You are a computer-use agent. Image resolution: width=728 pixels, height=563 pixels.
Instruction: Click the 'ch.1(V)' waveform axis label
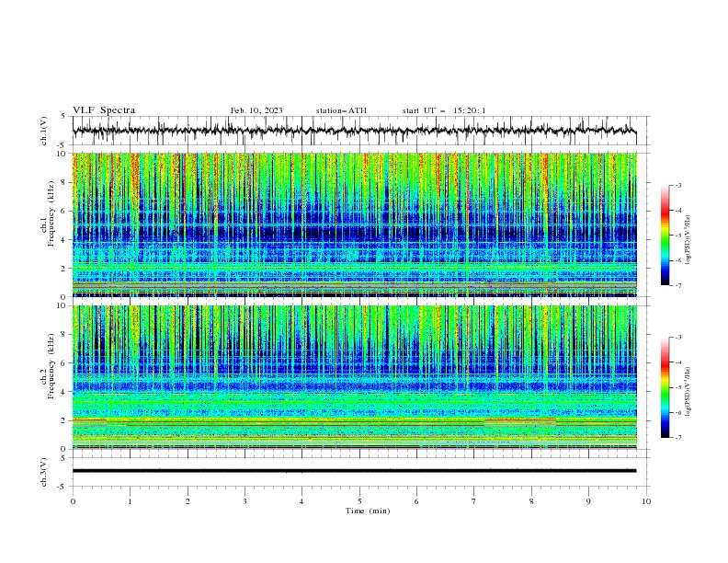pos(44,131)
